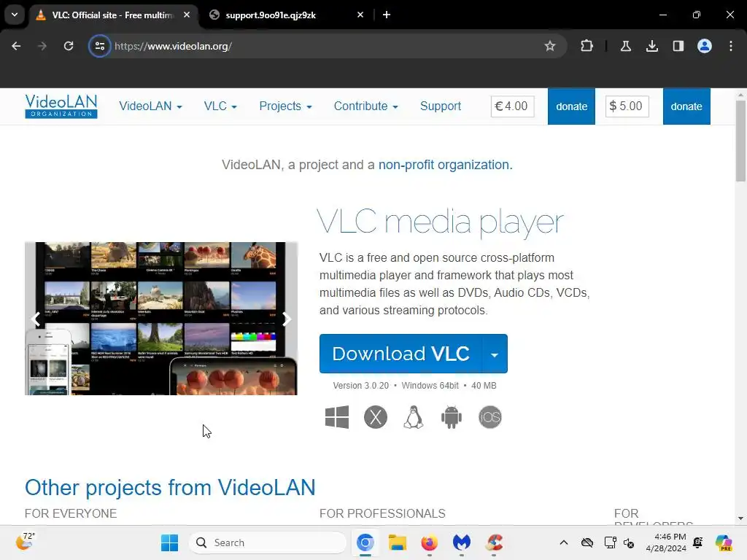Open the Chrome three-dot menu
This screenshot has height=560, width=747.
coord(731,46)
